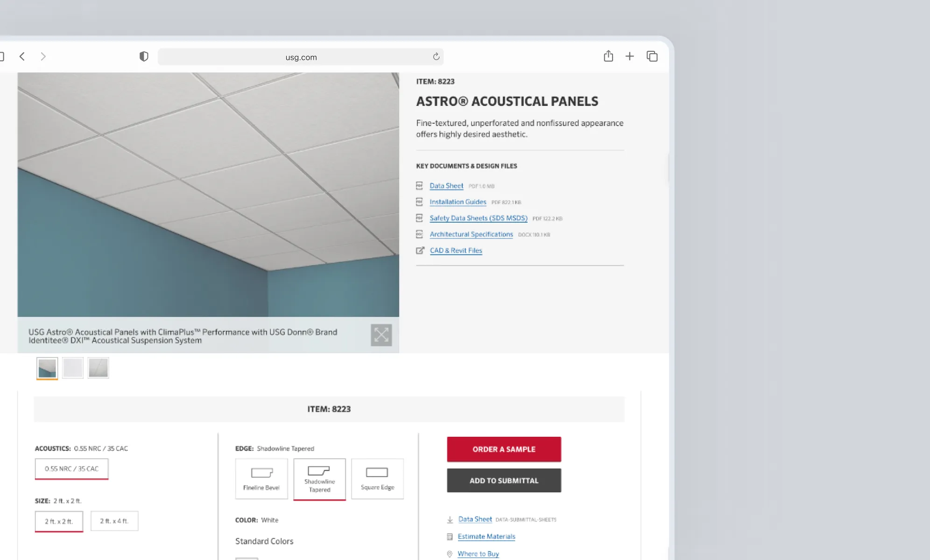The image size is (930, 560).
Task: Click the DOC icon beside Architectural Specifications
Action: [419, 234]
